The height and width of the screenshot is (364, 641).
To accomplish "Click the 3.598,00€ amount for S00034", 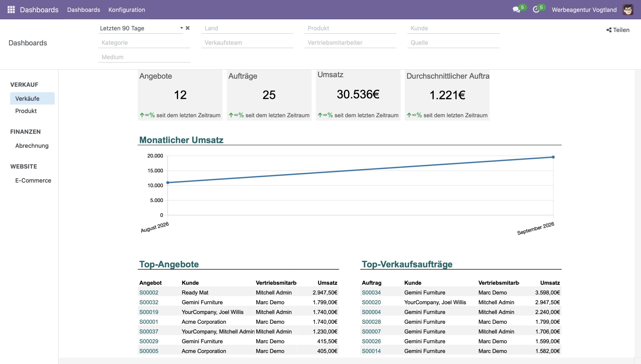I will click(547, 292).
